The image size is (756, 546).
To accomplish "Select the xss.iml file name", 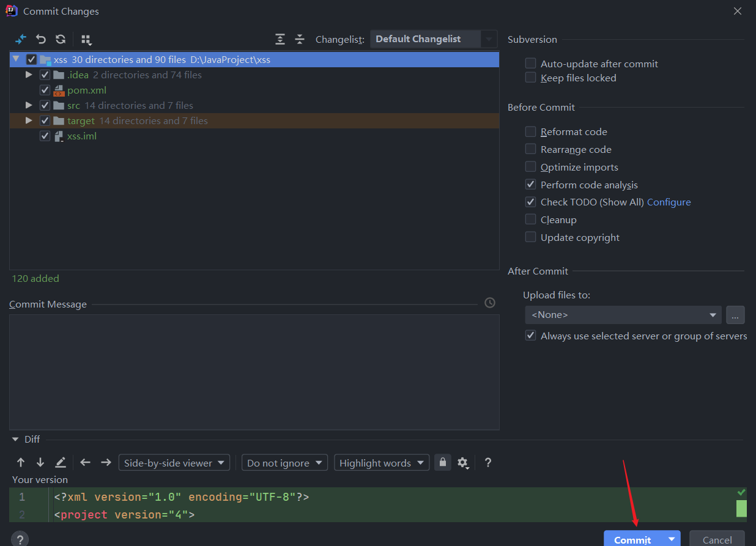I will point(82,136).
